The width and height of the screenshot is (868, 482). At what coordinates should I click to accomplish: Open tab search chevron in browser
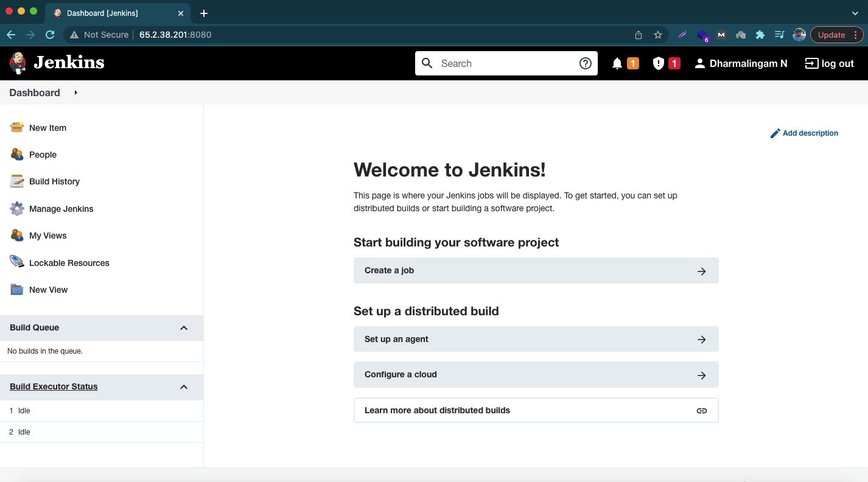(x=855, y=13)
